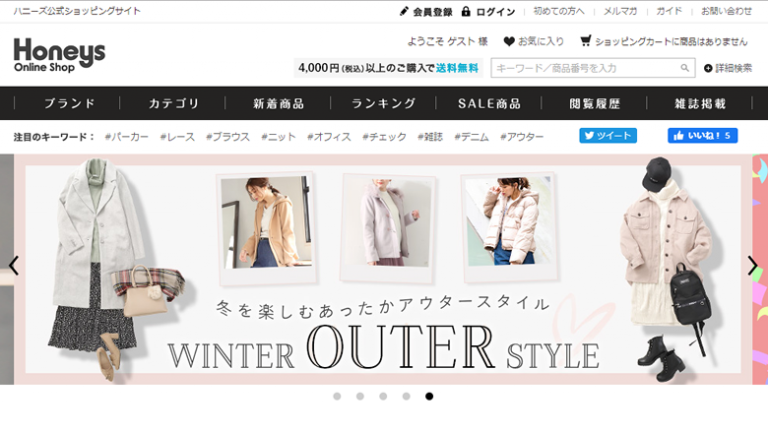Viewport: 768px width, 432px height.
Task: Show next banner with right arrow
Action: 752,266
